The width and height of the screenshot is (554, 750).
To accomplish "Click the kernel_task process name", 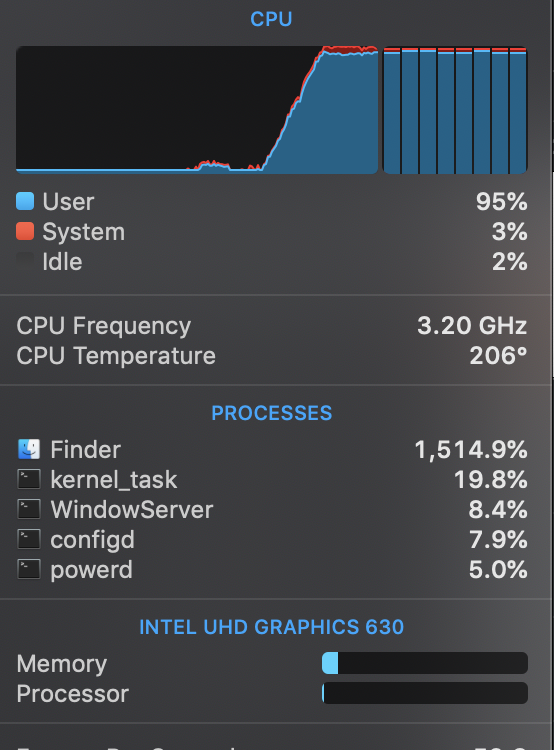I will pos(114,480).
